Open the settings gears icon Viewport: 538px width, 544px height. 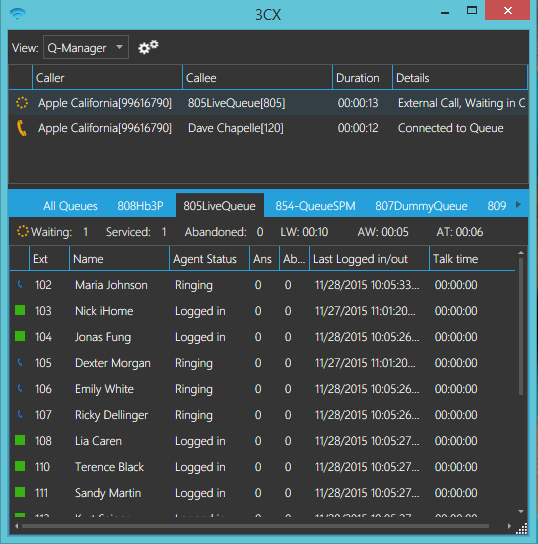click(148, 47)
